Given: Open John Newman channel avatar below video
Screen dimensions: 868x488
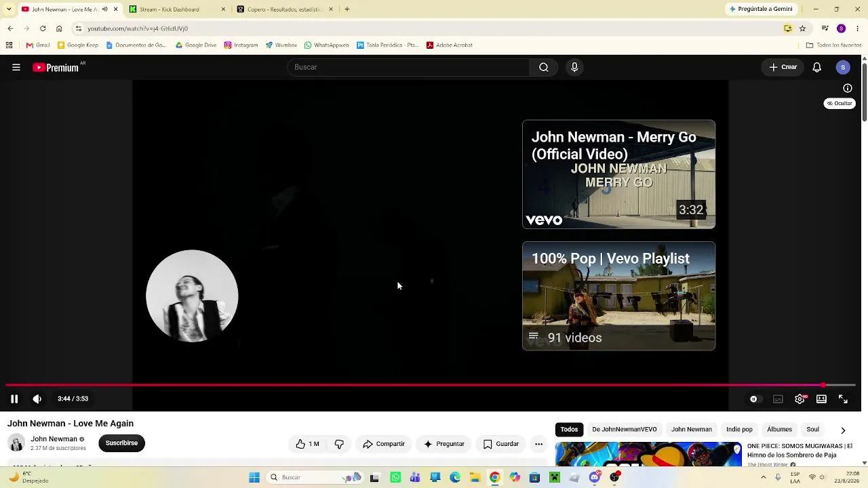Looking at the screenshot, I should pyautogui.click(x=16, y=443).
